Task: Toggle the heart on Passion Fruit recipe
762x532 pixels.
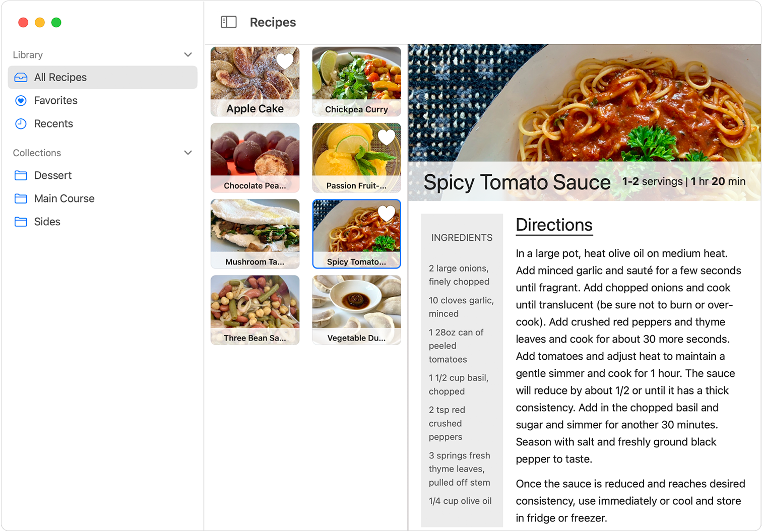Action: [x=386, y=137]
